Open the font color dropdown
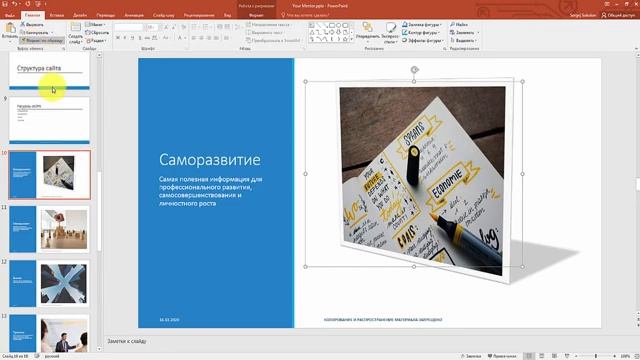Screen dimensions: 640x360 pyautogui.click(x=185, y=38)
